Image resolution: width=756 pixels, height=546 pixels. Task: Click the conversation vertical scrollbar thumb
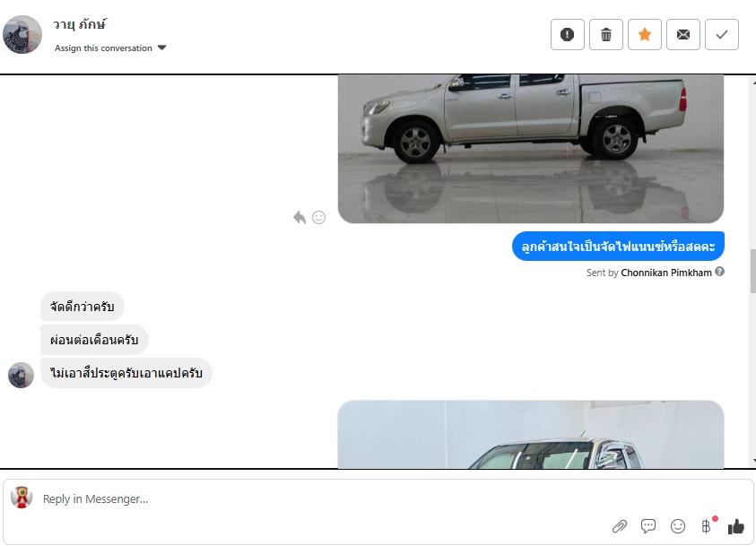point(752,271)
